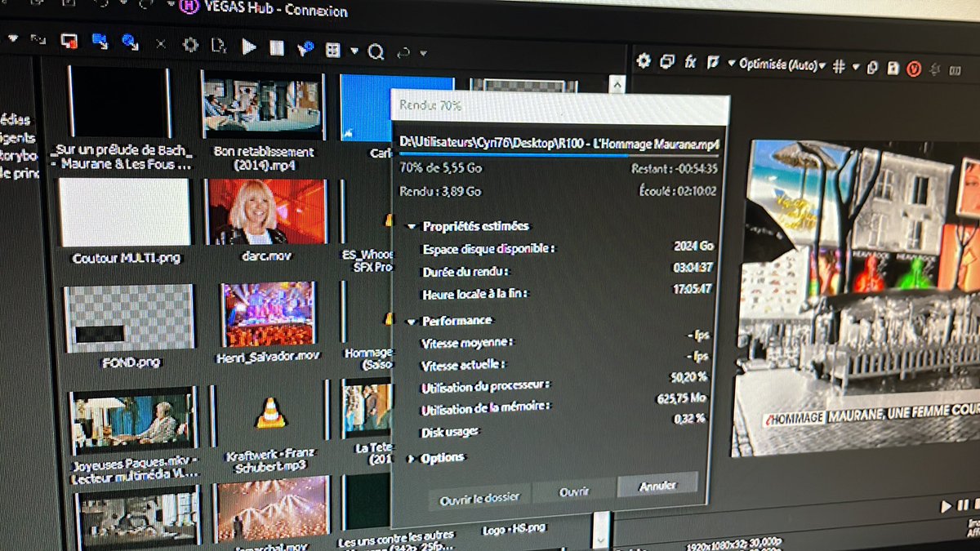This screenshot has width=980, height=551.
Task: Select the Bon retablissement (2014).mp4 thumbnail
Action: point(262,106)
